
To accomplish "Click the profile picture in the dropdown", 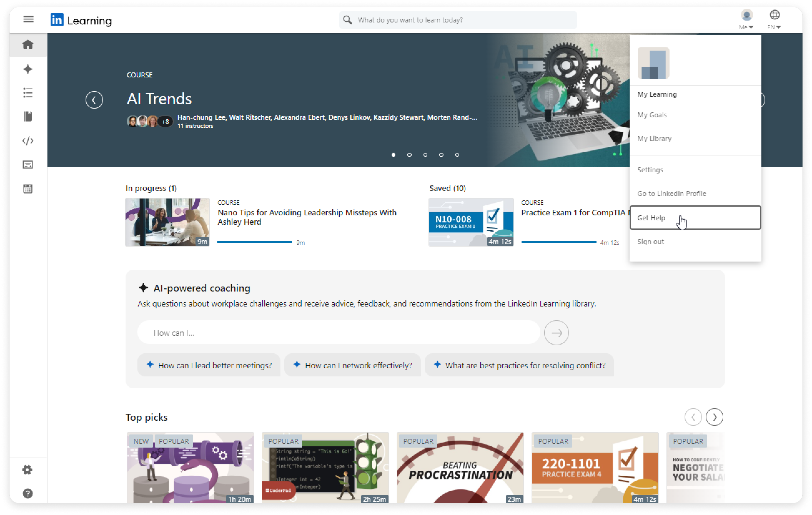I will point(653,63).
